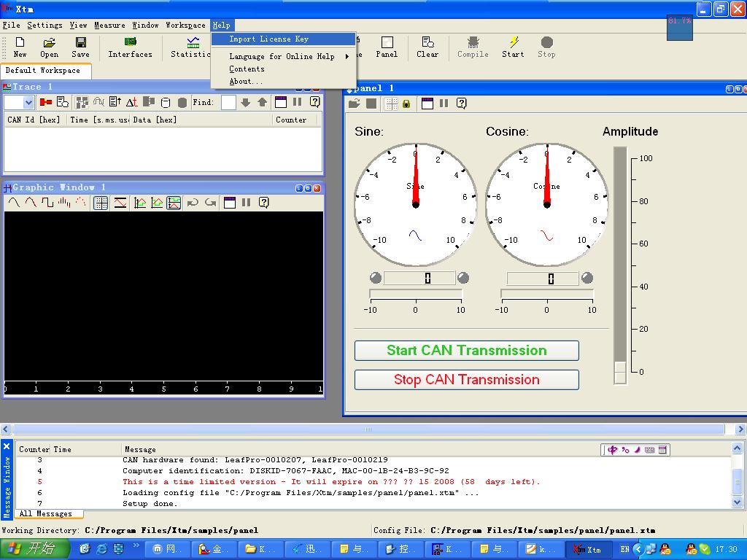Screen dimensions: 747x560
Task: Open the Interfaces toolbar item
Action: point(130,47)
